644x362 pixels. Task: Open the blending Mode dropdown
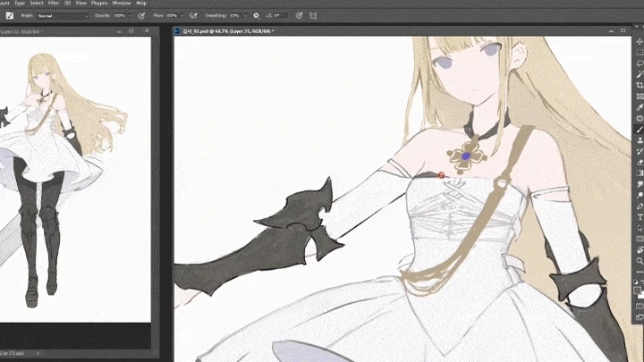(63, 15)
